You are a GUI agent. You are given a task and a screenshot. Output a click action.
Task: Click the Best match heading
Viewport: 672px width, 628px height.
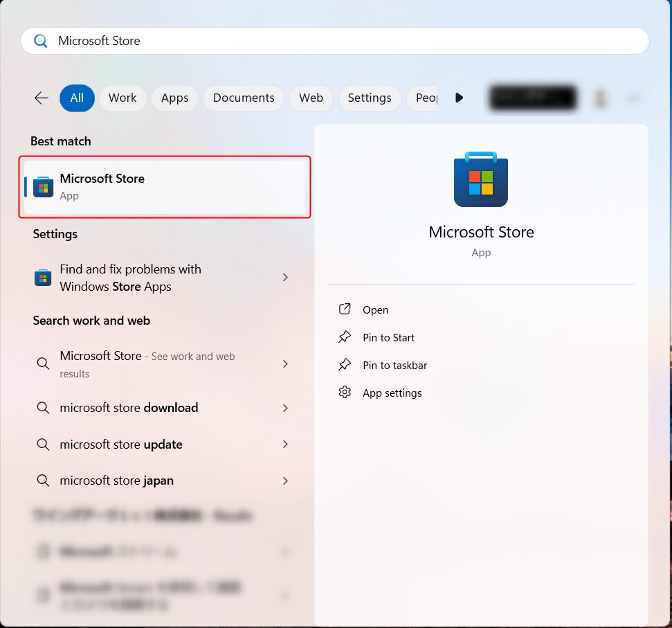[61, 141]
